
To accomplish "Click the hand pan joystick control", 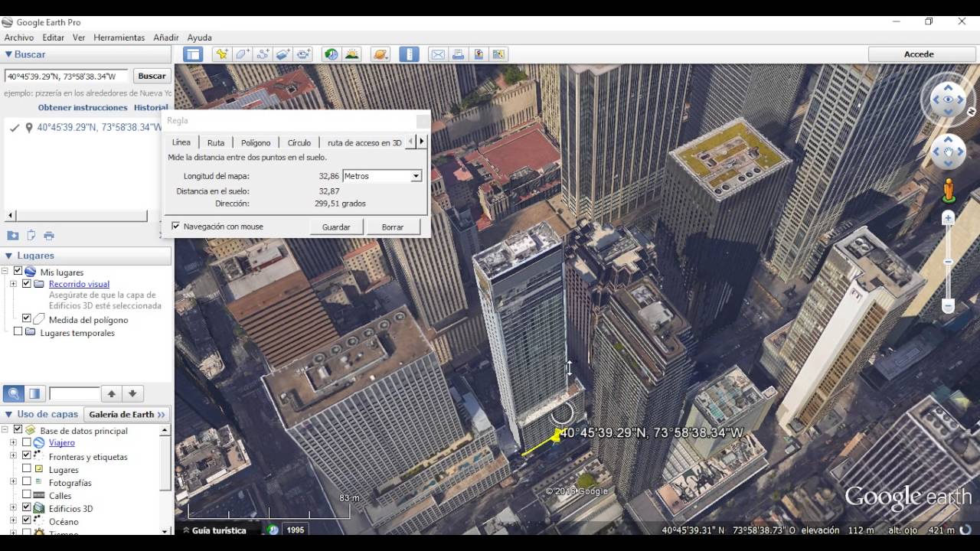I will pyautogui.click(x=948, y=152).
